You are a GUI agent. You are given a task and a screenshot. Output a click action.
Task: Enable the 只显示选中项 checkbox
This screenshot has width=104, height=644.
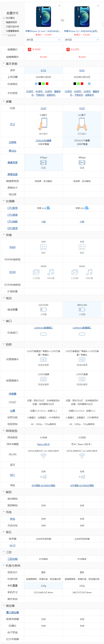point(4,27)
